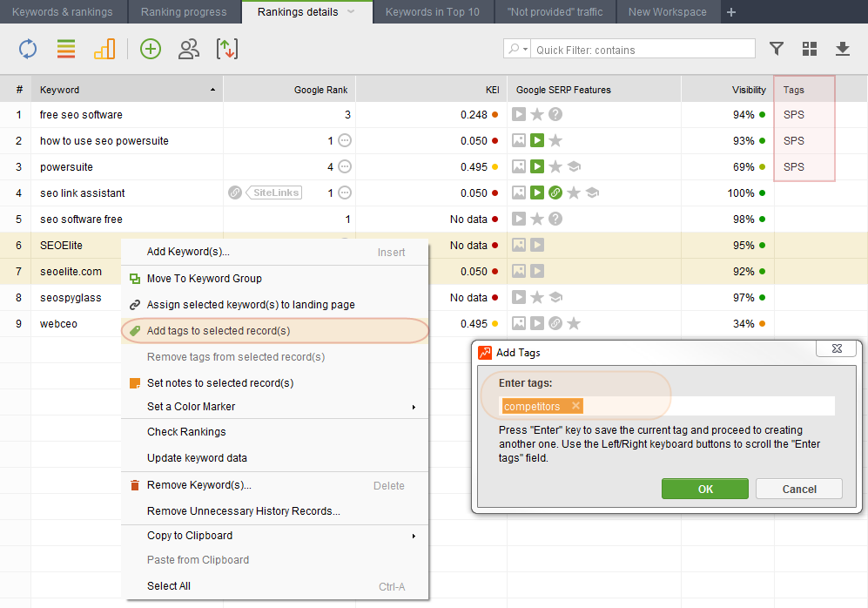This screenshot has height=608, width=868.
Task: Click the image SERP icon in webceo row
Action: point(519,323)
